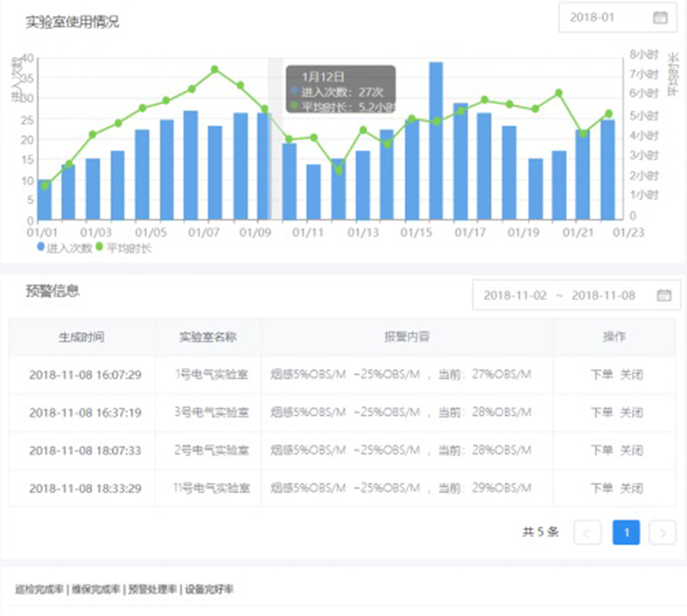Select end date 2018-11-08 in range picker

pos(603,295)
